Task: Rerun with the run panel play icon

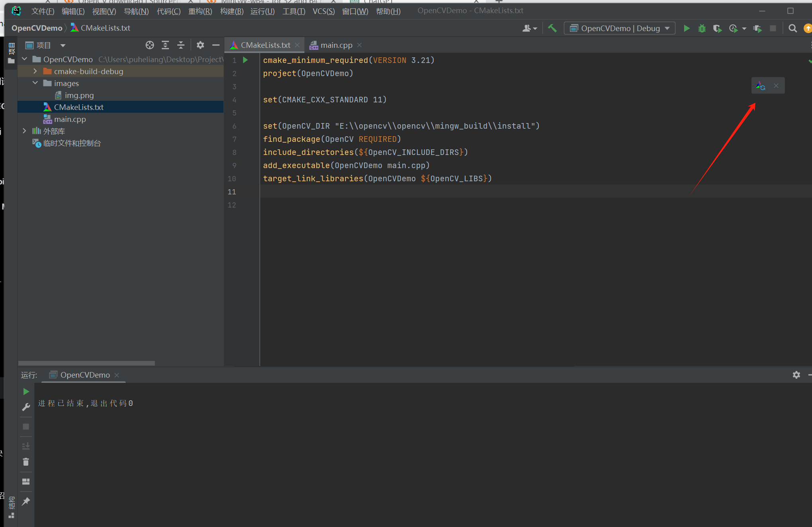Action: [26, 392]
